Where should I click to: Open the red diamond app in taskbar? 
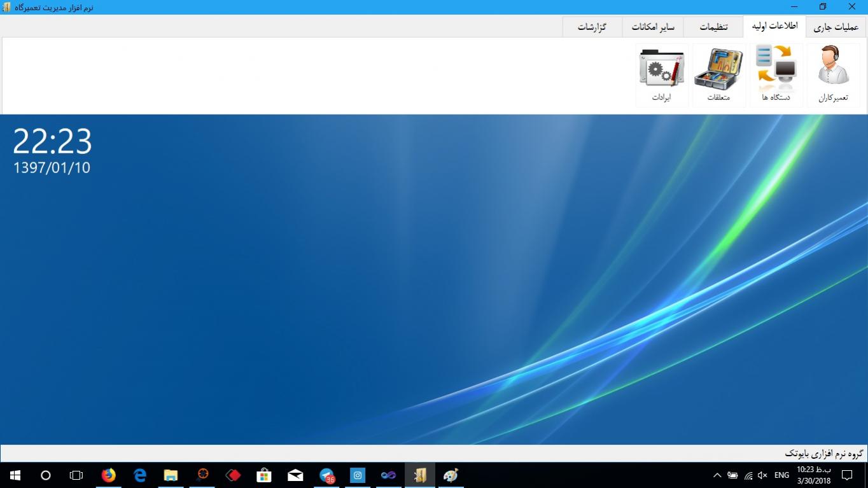233,475
